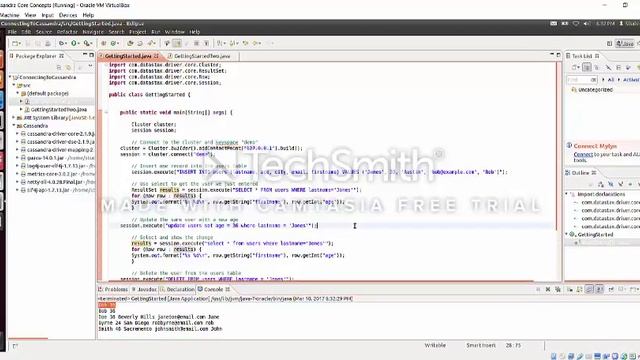The height and width of the screenshot is (360, 640).
Task: Click the New Java Package toolbar icon
Action: coord(104,43)
